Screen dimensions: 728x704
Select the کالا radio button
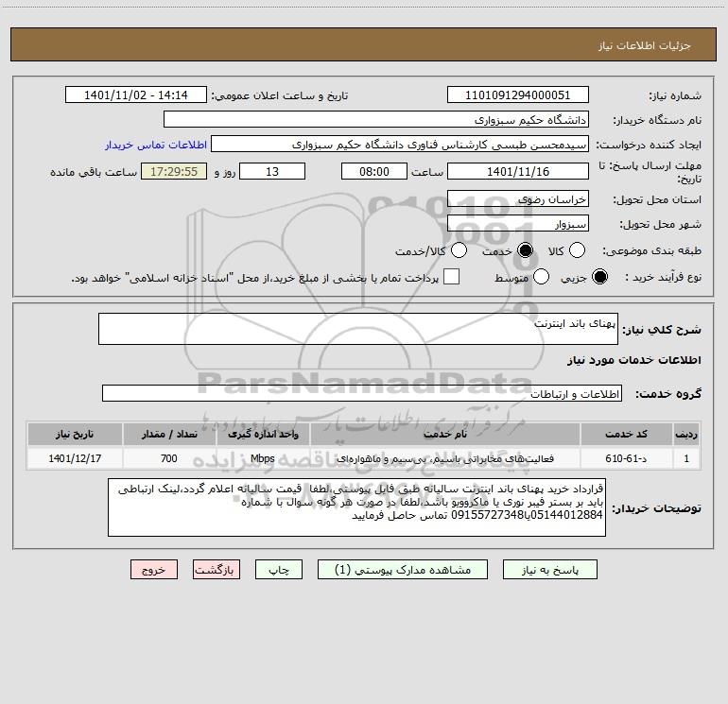coord(577,250)
